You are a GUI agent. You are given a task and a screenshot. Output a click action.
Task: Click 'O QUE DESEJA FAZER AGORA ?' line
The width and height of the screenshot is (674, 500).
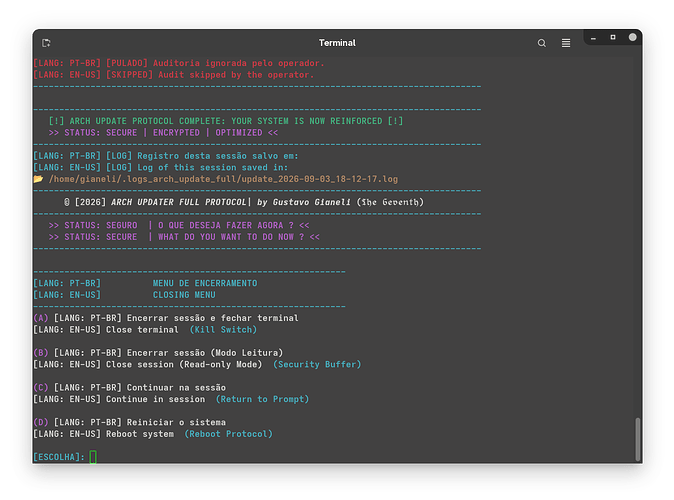click(x=179, y=225)
